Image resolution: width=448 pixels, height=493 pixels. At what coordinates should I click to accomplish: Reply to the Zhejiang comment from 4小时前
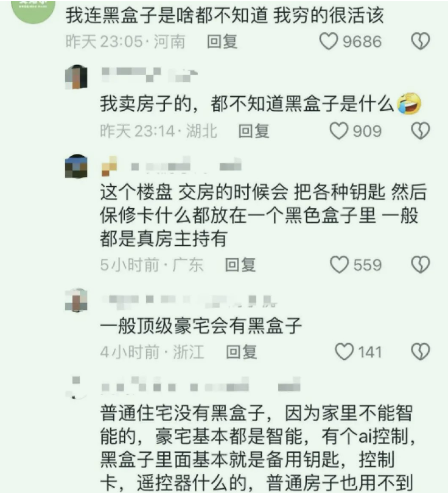point(242,352)
